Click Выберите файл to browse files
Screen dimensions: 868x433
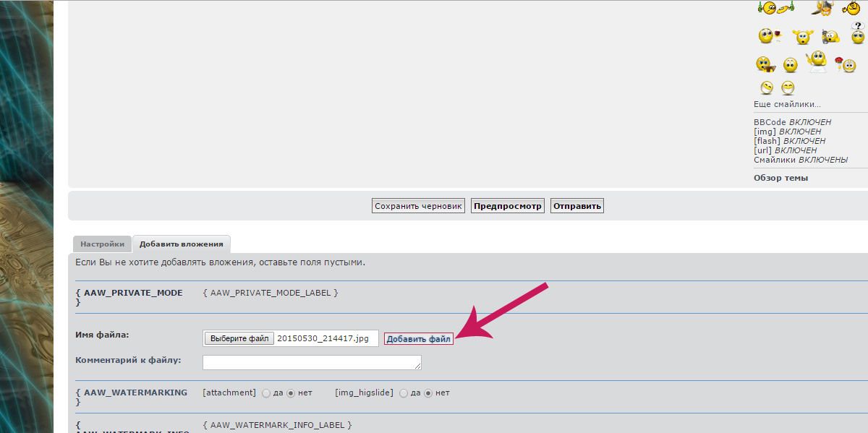coord(239,338)
